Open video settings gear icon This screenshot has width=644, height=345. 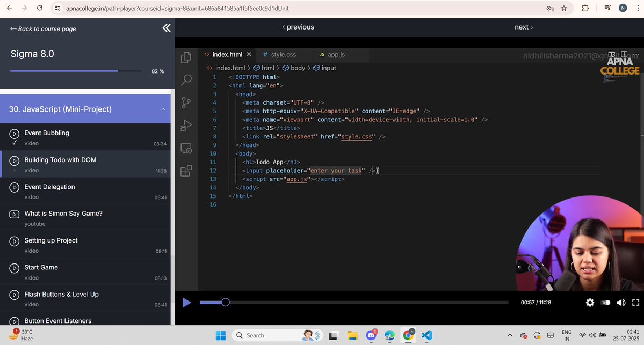(x=590, y=302)
